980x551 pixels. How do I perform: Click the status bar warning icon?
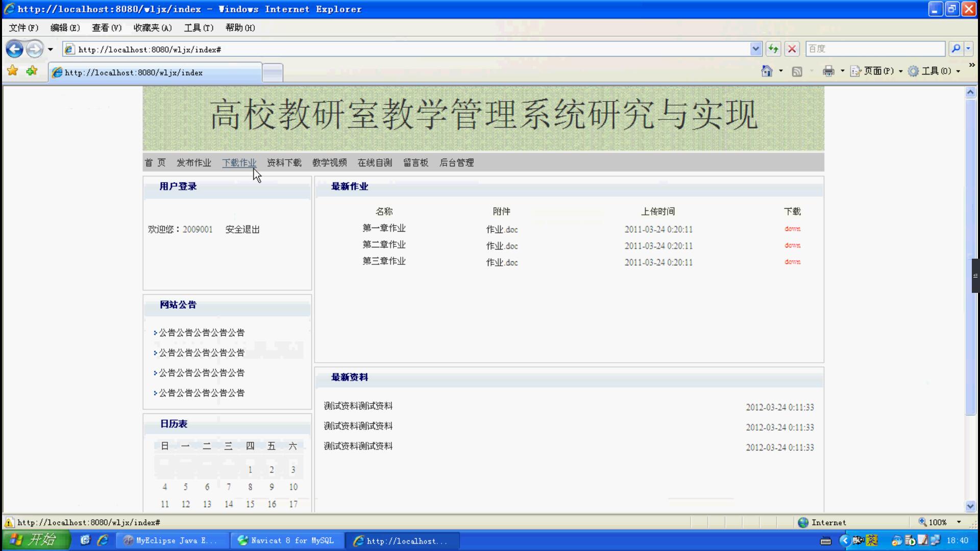(9, 522)
